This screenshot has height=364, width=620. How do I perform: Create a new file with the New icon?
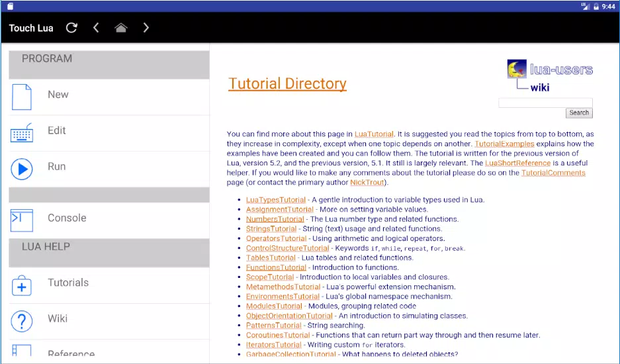coord(21,97)
